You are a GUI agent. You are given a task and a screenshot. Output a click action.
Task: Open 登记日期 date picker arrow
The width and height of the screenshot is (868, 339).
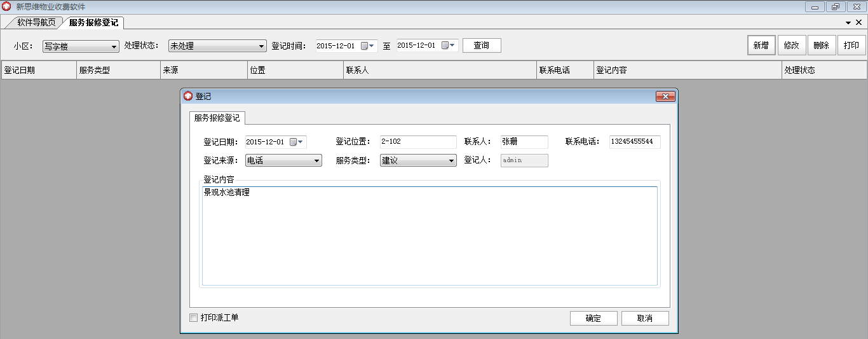[301, 142]
